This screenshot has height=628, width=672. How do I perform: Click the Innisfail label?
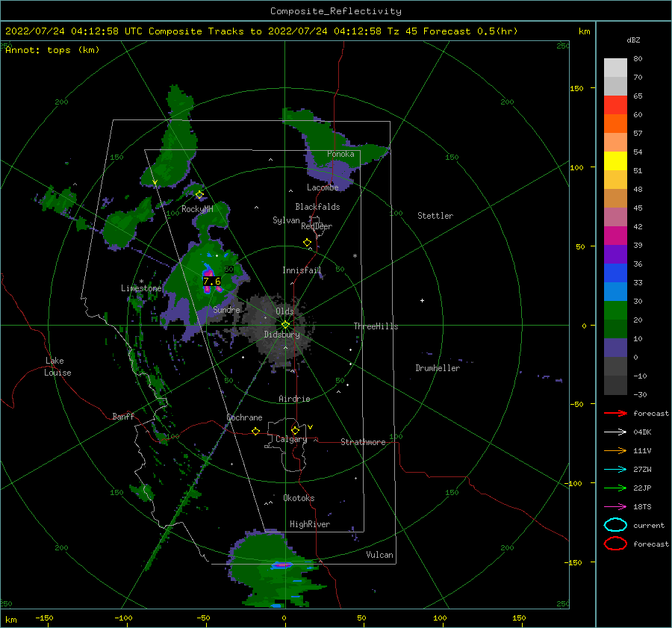click(302, 270)
